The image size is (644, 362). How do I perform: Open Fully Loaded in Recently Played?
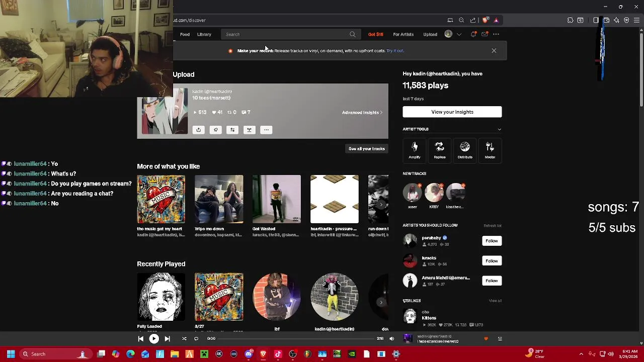(x=161, y=297)
